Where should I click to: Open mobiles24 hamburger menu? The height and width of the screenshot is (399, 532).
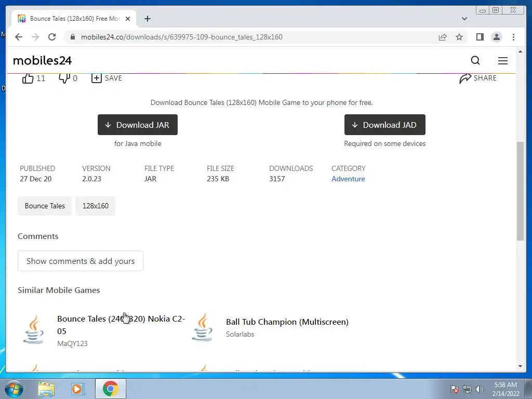[x=503, y=60]
